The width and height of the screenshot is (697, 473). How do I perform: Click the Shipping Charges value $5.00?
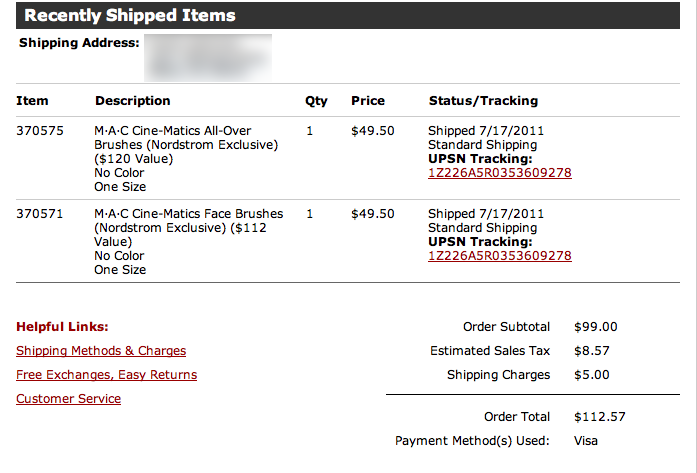[592, 375]
